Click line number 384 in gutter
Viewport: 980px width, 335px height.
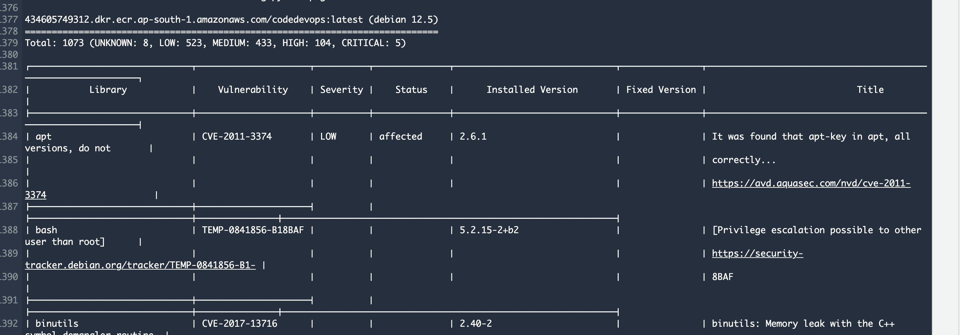pyautogui.click(x=9, y=137)
